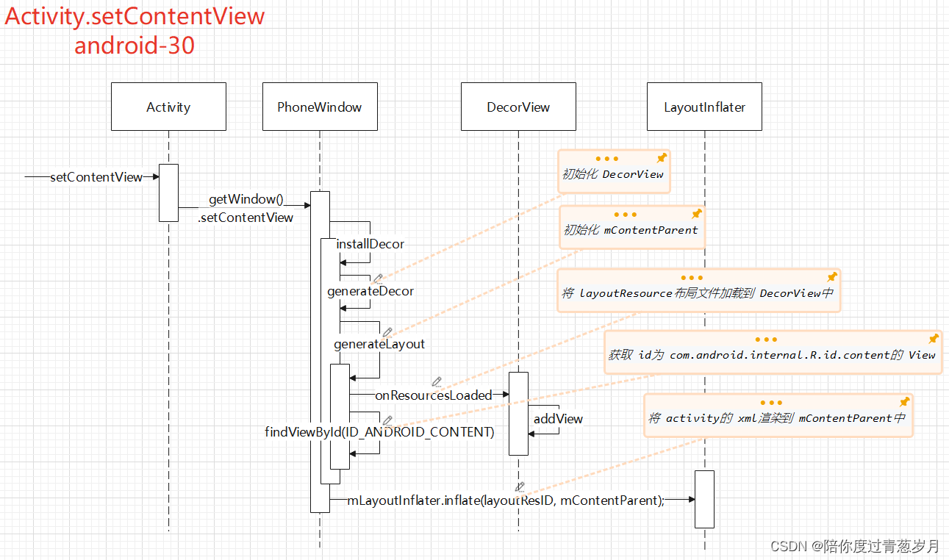The height and width of the screenshot is (560, 949).
Task: Click the pin icon on the 初始化 mContentParent note
Action: (696, 213)
